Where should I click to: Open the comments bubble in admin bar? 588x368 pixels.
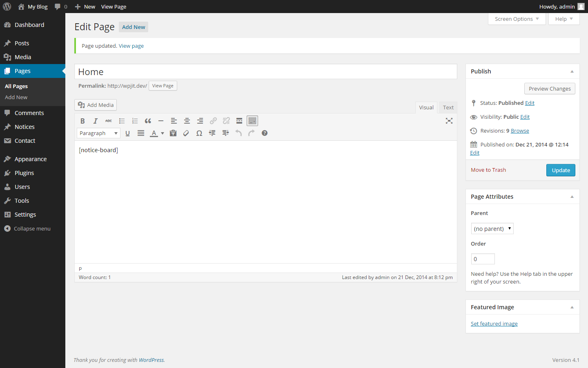[61, 7]
